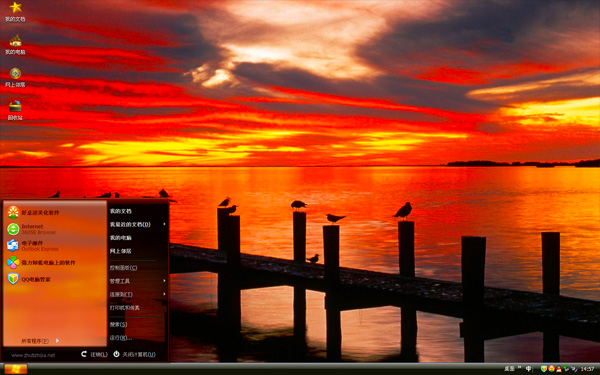The image size is (600, 375).
Task: Expand 我最近的文档(D) submenu
Action: point(138,224)
